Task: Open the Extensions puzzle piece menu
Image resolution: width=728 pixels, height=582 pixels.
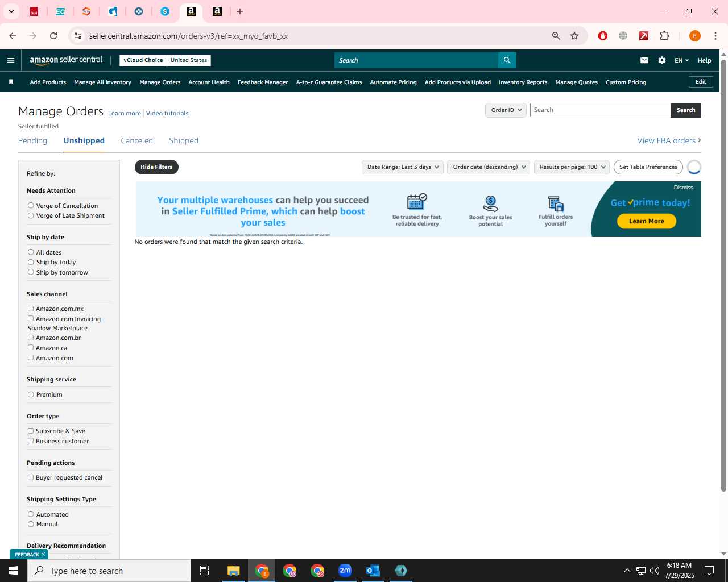Action: (664, 36)
